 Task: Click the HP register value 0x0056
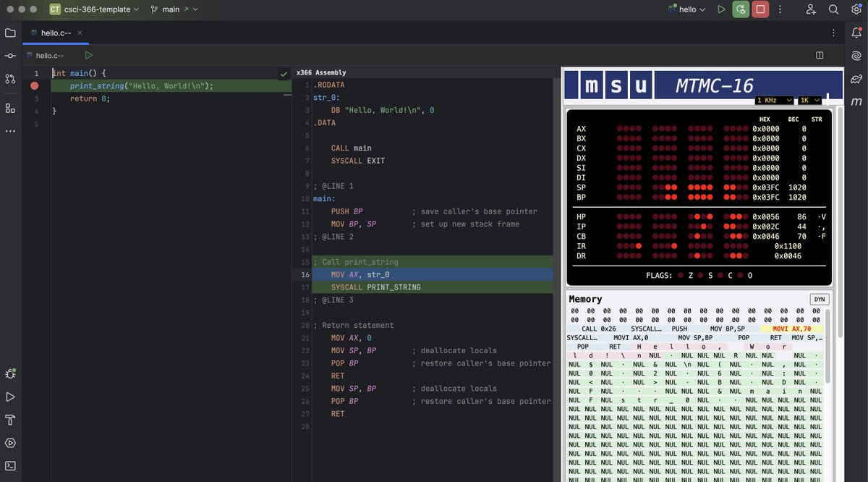(x=767, y=216)
